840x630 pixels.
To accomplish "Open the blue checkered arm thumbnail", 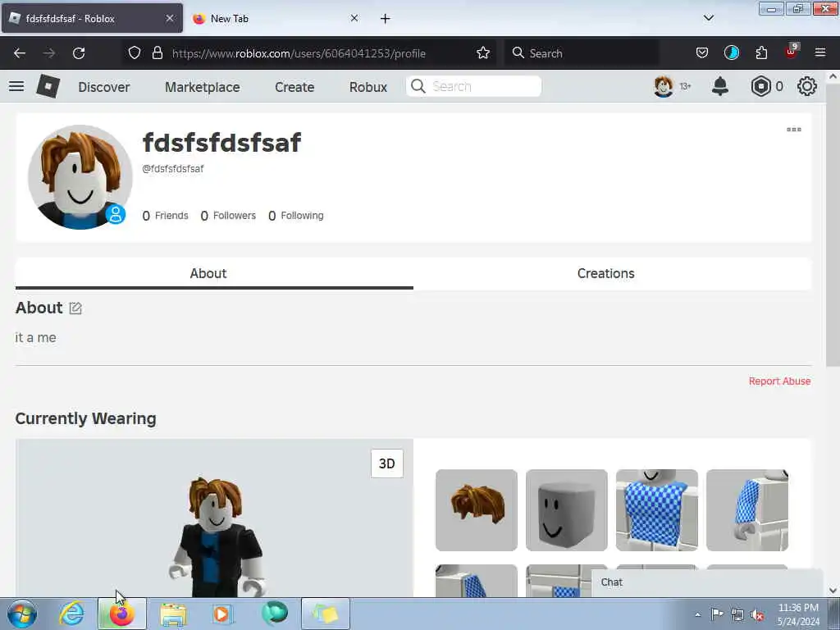I will [746, 510].
